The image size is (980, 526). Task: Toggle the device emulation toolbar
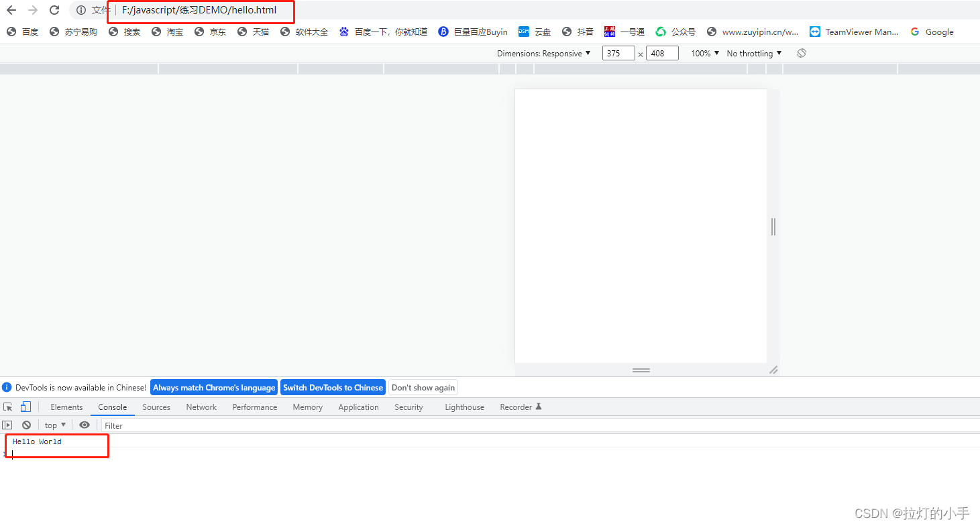tap(25, 407)
